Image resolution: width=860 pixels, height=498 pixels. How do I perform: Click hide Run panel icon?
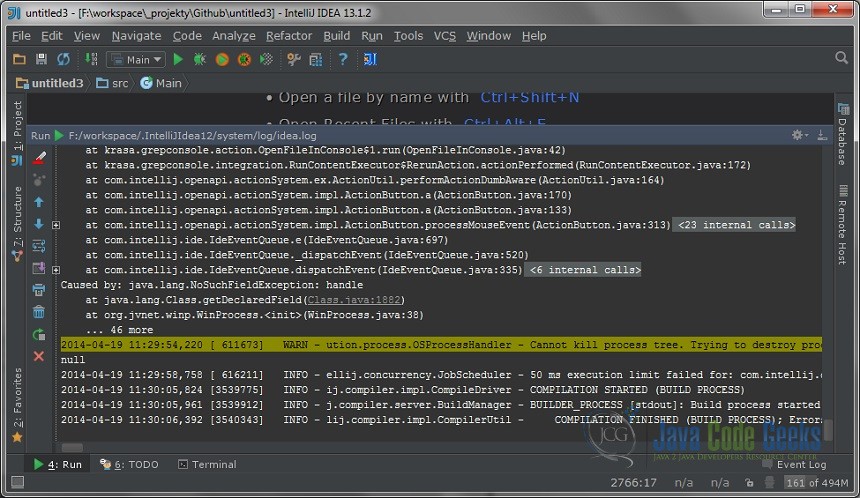pos(822,135)
